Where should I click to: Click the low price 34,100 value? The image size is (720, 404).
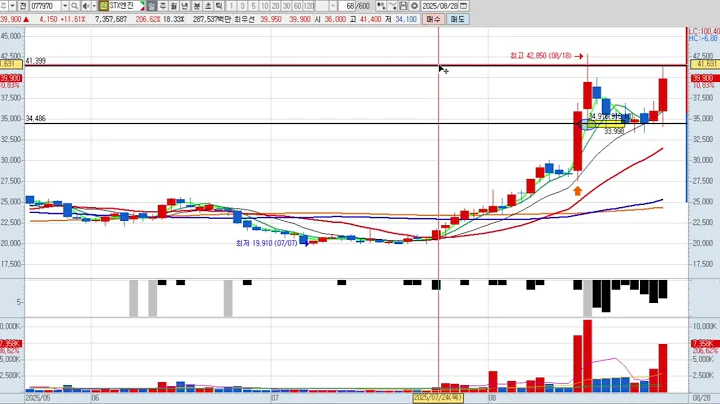405,19
